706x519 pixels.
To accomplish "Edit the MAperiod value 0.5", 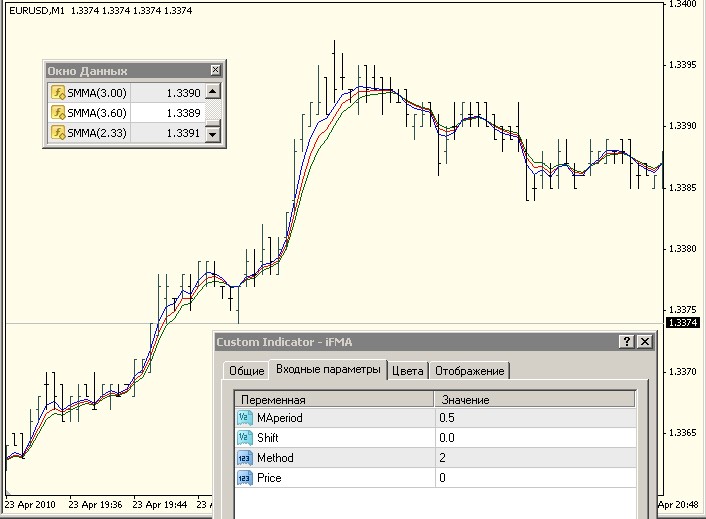I will pyautogui.click(x=535, y=417).
